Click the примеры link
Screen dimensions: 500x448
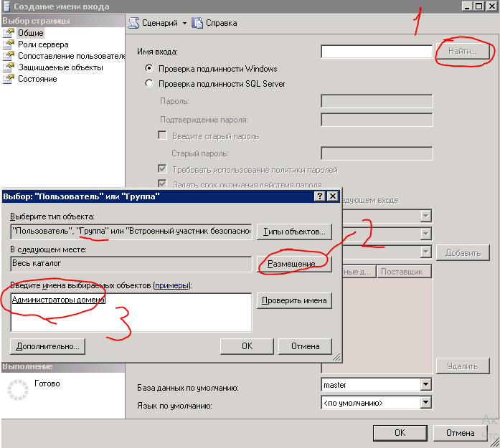[171, 285]
